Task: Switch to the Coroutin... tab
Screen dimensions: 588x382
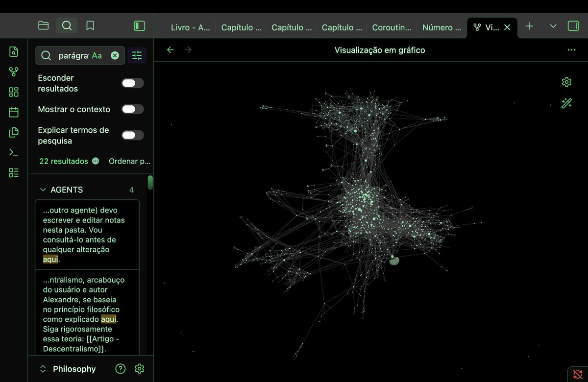Action: (x=392, y=27)
